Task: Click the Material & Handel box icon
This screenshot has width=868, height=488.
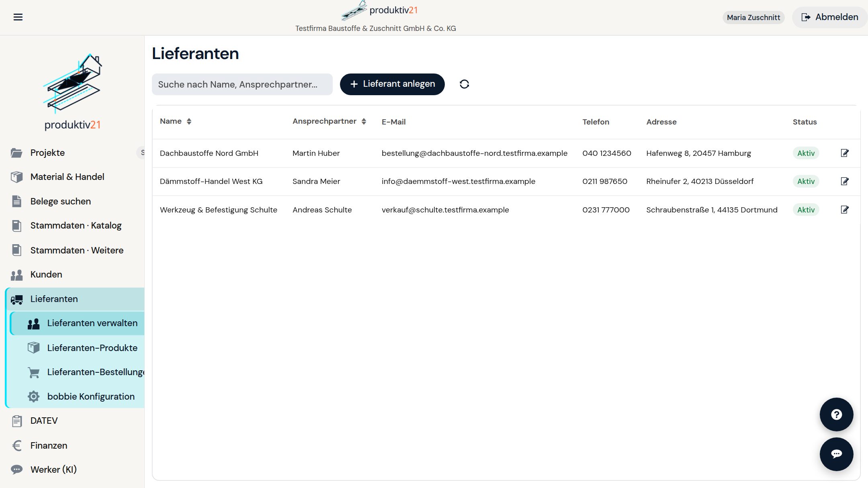Action: click(16, 177)
